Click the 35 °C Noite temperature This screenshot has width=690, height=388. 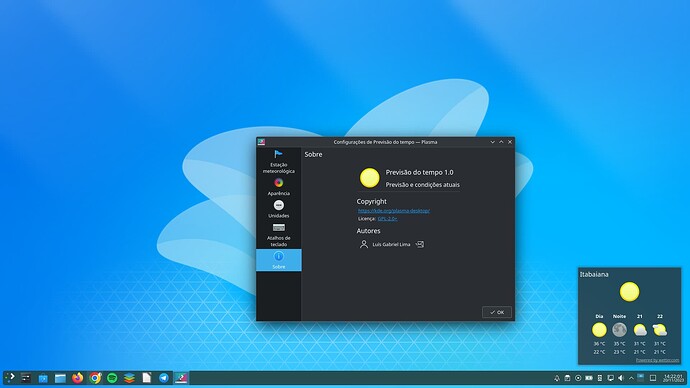(619, 344)
